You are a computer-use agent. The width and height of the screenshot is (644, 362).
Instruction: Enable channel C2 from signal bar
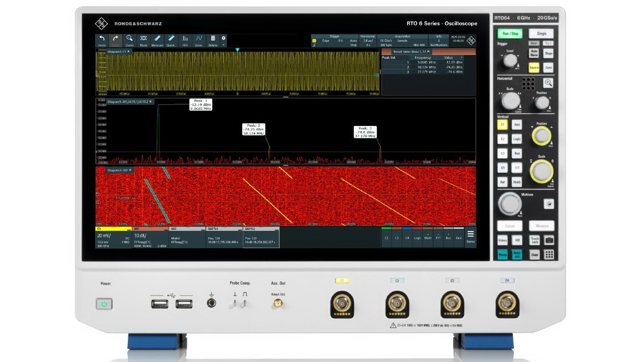387,238
